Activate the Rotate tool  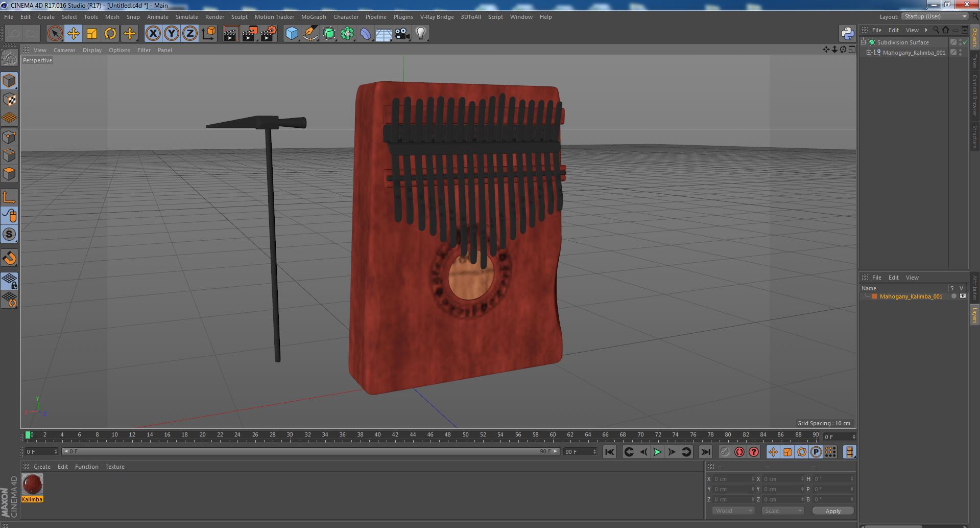[110, 34]
